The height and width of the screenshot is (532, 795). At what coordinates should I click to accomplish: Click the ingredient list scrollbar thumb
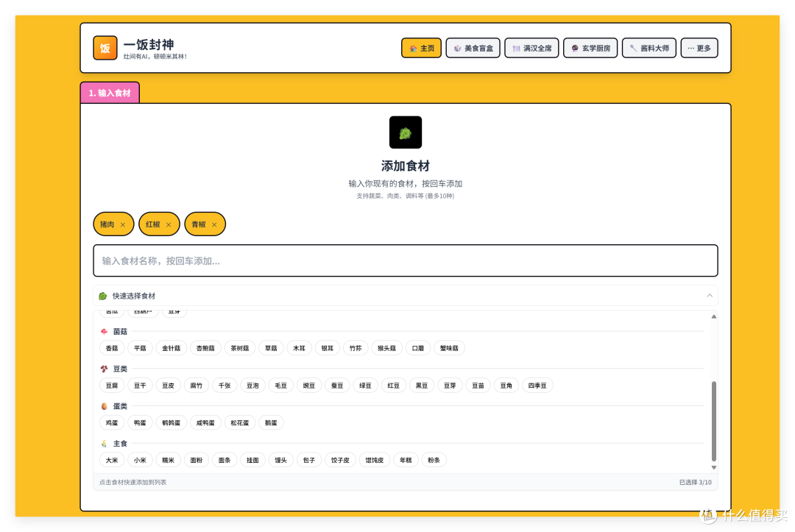pyautogui.click(x=714, y=421)
